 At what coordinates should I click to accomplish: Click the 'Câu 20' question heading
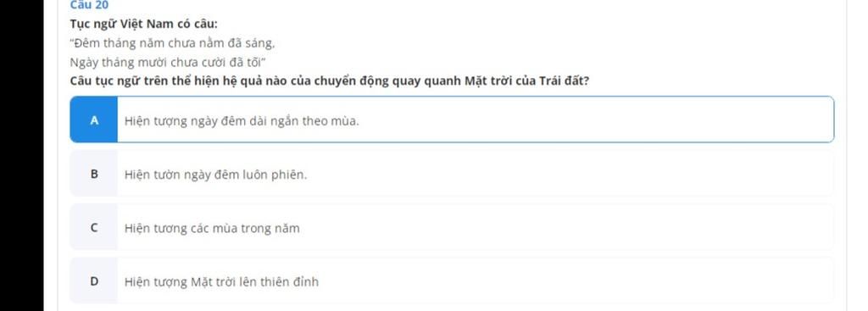(90, 5)
